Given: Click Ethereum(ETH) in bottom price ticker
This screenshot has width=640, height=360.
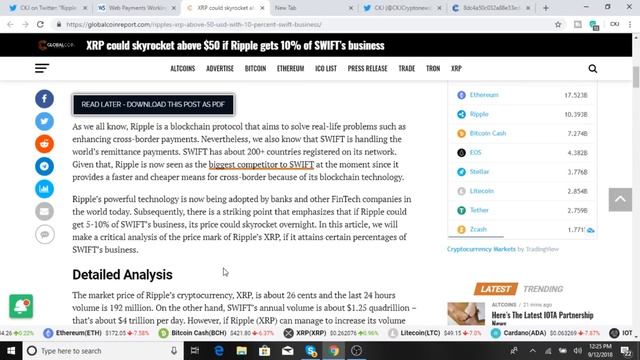Looking at the screenshot, I should pyautogui.click(x=78, y=333).
